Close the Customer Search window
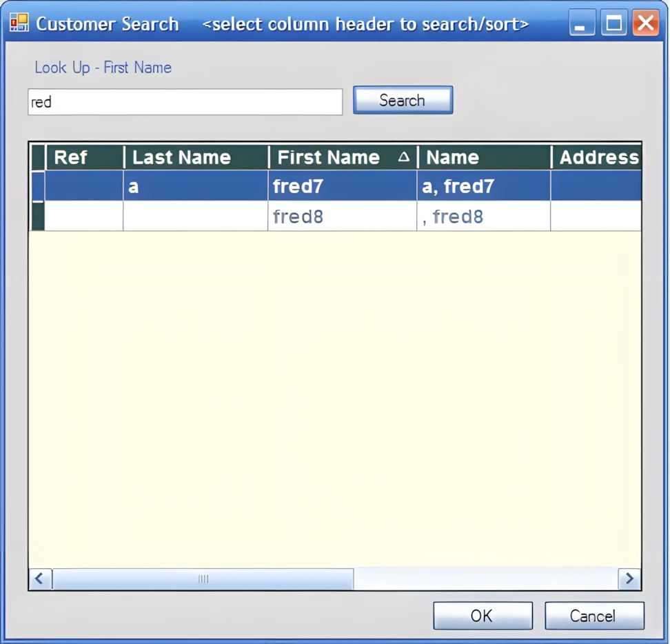The image size is (670, 644). pos(646,23)
